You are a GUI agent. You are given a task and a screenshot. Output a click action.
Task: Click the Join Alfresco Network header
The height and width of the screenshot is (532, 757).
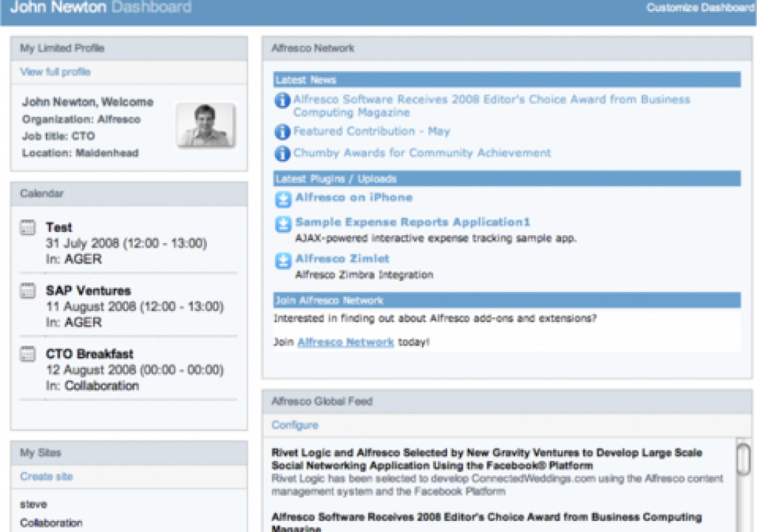[507, 300]
